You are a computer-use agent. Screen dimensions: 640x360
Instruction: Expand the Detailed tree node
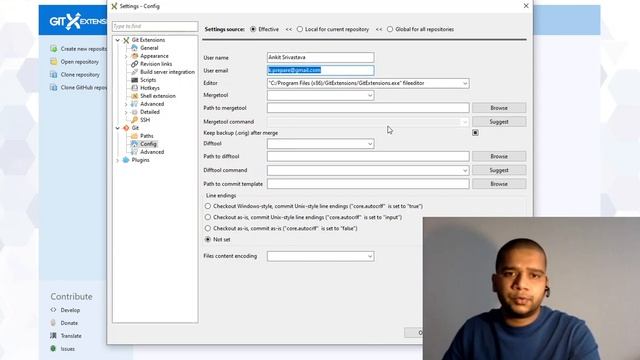[126, 112]
